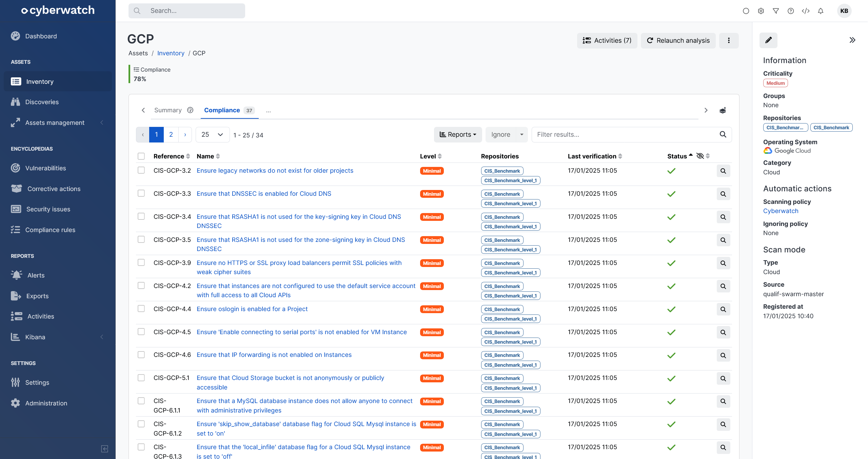868x459 pixels.
Task: Go to pagination page 2
Action: click(x=171, y=135)
